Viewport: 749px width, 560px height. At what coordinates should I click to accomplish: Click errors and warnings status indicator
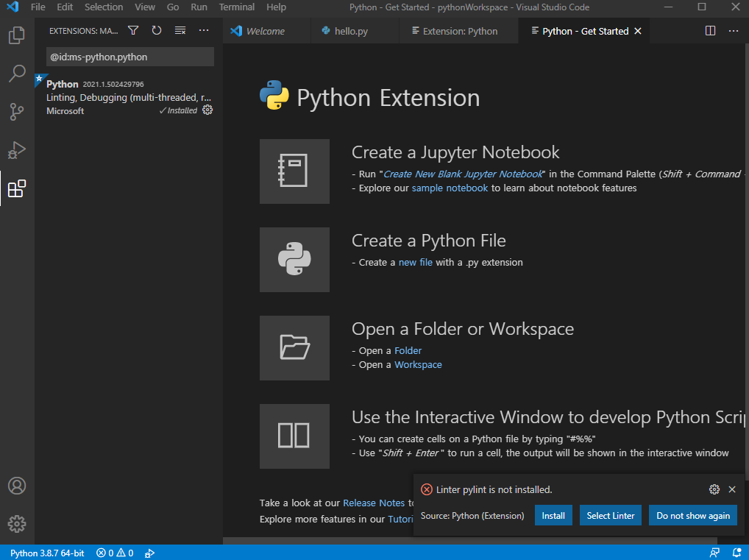point(115,553)
